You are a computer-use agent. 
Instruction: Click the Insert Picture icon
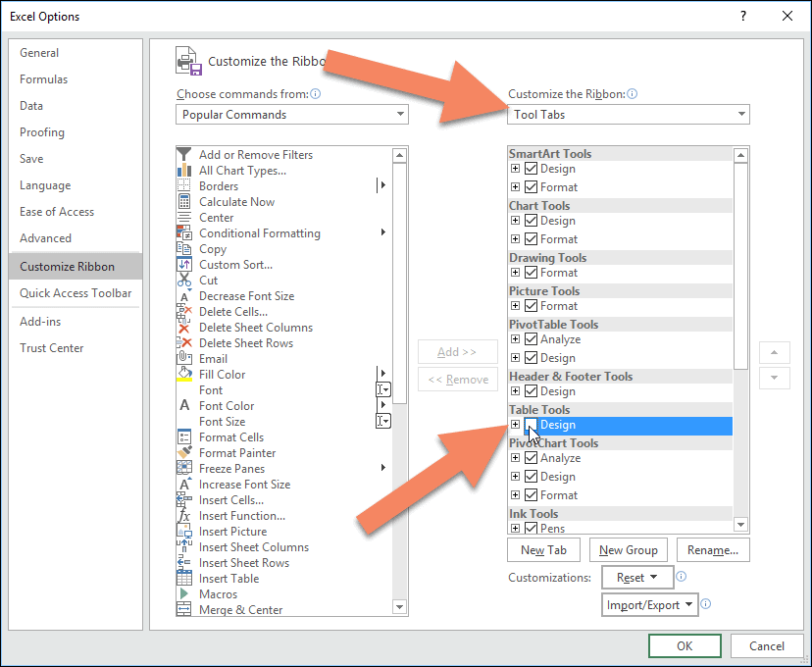click(183, 532)
